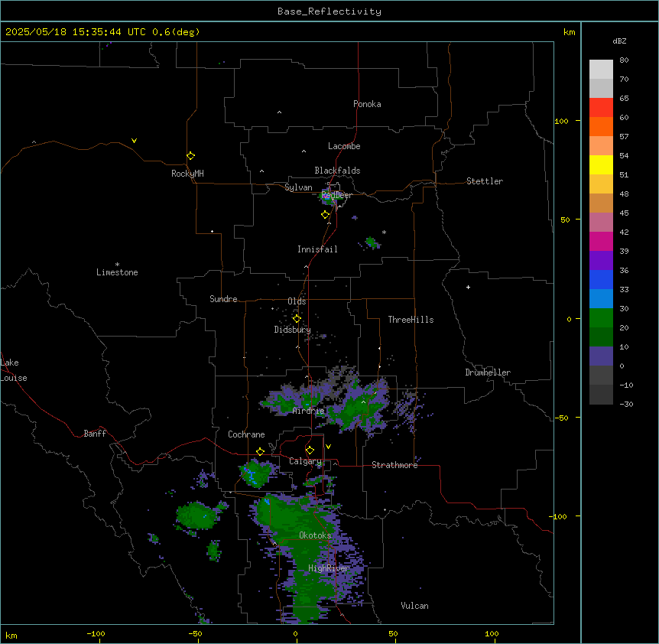This screenshot has height=644, width=659.
Task: Click the RedDeer city label
Action: pyautogui.click(x=336, y=195)
